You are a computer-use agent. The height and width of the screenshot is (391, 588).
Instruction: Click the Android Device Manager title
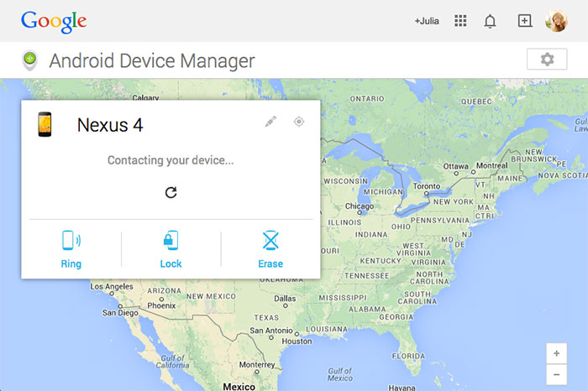(152, 60)
